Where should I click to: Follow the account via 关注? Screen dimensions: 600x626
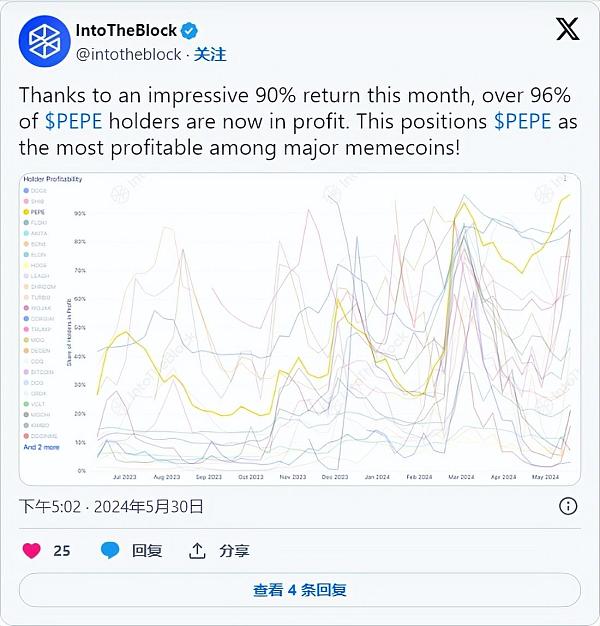pos(210,54)
